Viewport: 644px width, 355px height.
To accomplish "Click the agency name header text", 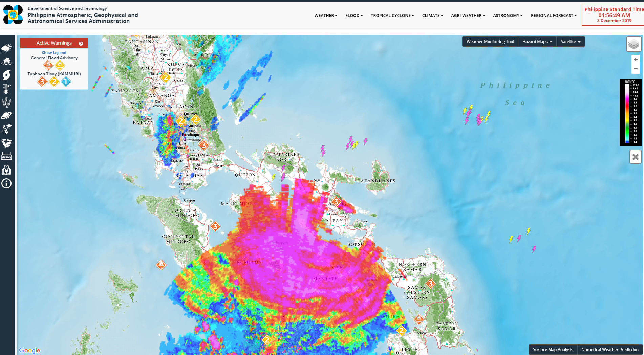I will [83, 18].
